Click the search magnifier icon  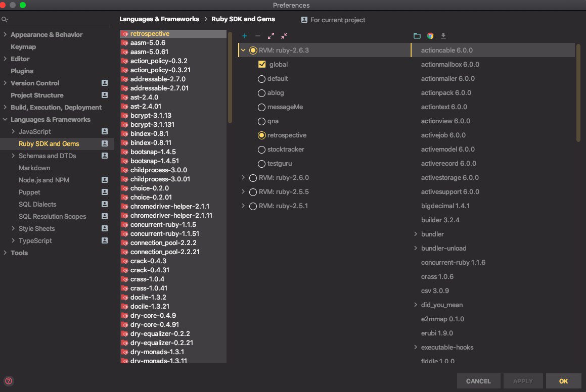(x=5, y=19)
